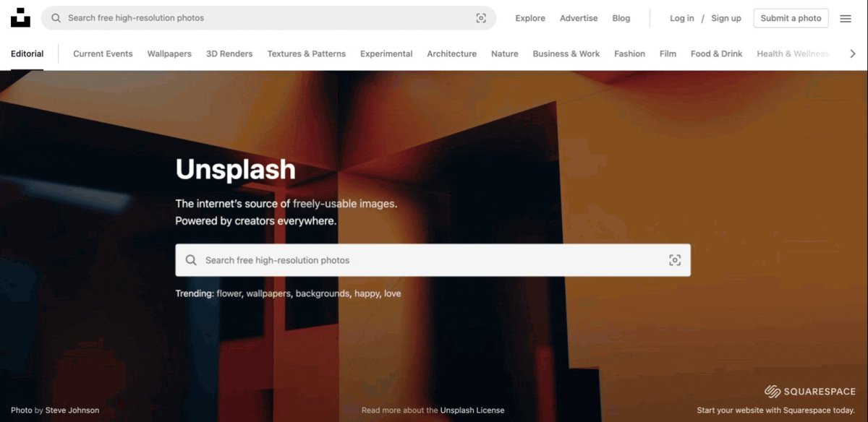Open the Food & Drink category
The image size is (868, 422).
click(717, 53)
